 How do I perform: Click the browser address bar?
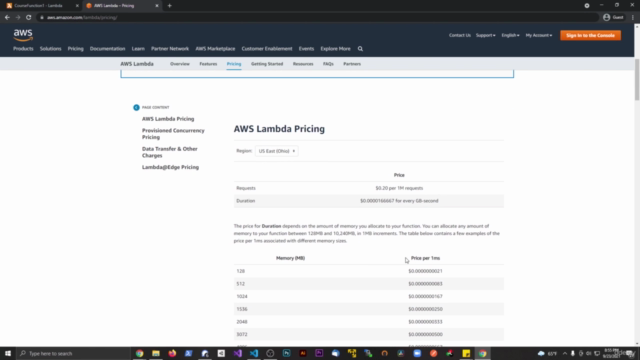click(318, 18)
